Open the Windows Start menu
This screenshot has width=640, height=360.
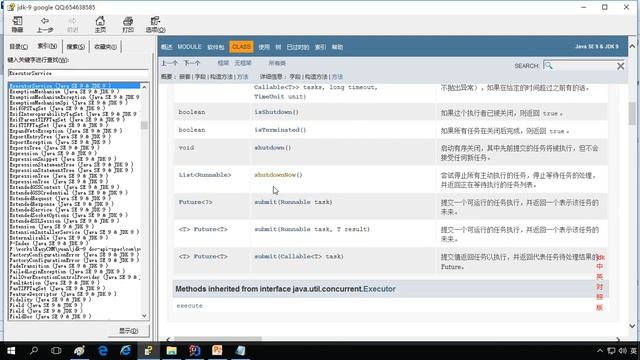(x=11, y=351)
